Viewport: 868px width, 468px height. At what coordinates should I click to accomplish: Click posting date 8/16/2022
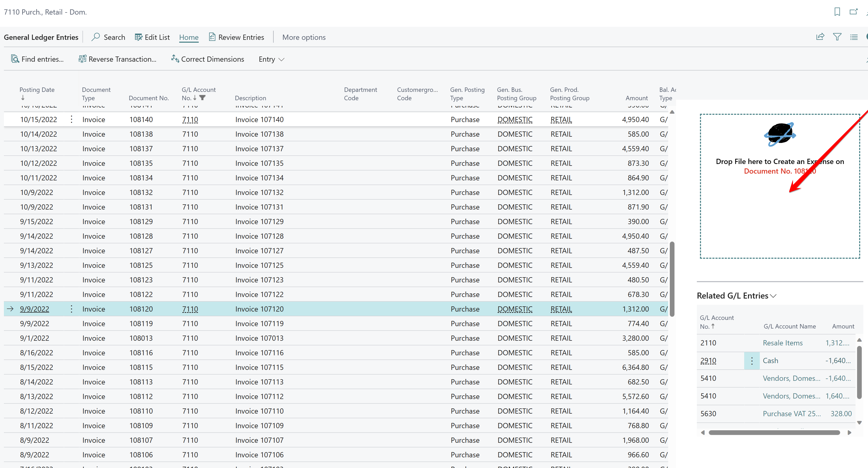(x=36, y=353)
